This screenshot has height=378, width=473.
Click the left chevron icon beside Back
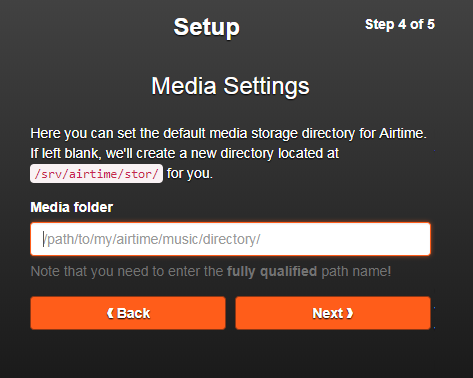pyautogui.click(x=110, y=313)
